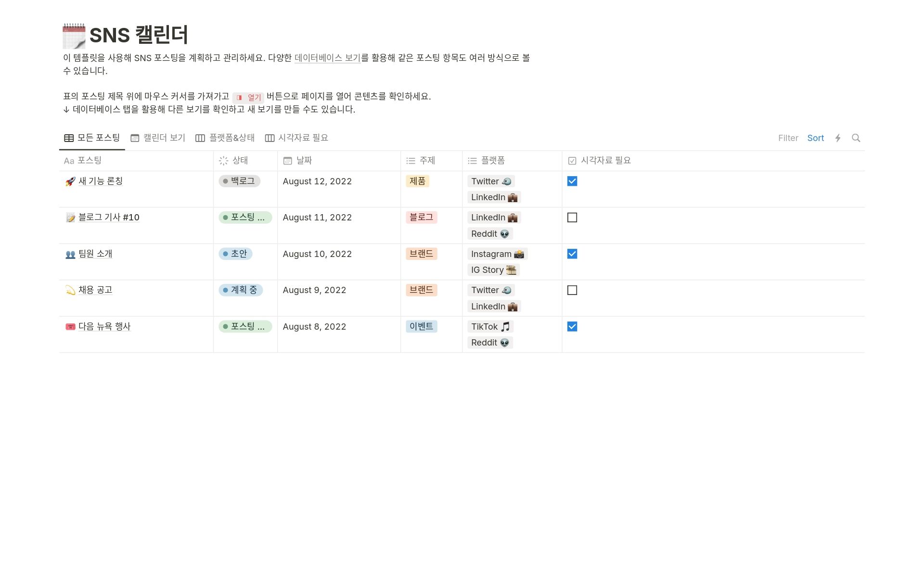This screenshot has width=924, height=577.
Task: Open the 시각자료 필요 column header menu
Action: 600,160
